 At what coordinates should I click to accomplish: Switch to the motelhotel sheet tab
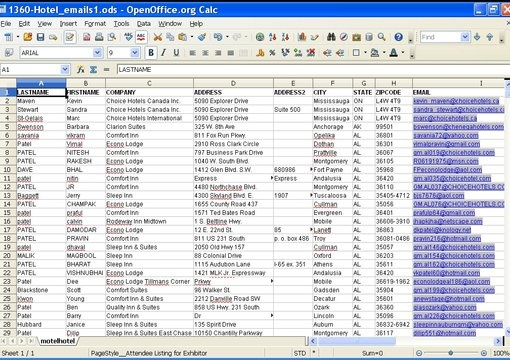[x=57, y=341]
